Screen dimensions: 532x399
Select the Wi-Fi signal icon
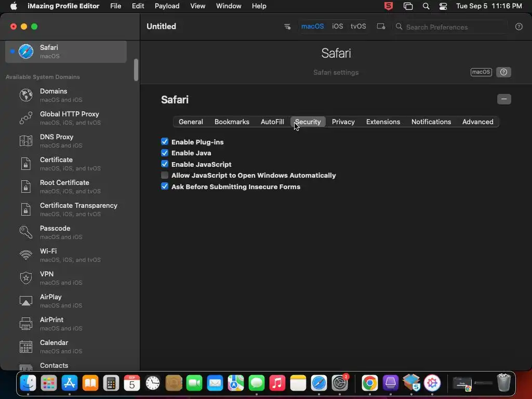tap(26, 255)
